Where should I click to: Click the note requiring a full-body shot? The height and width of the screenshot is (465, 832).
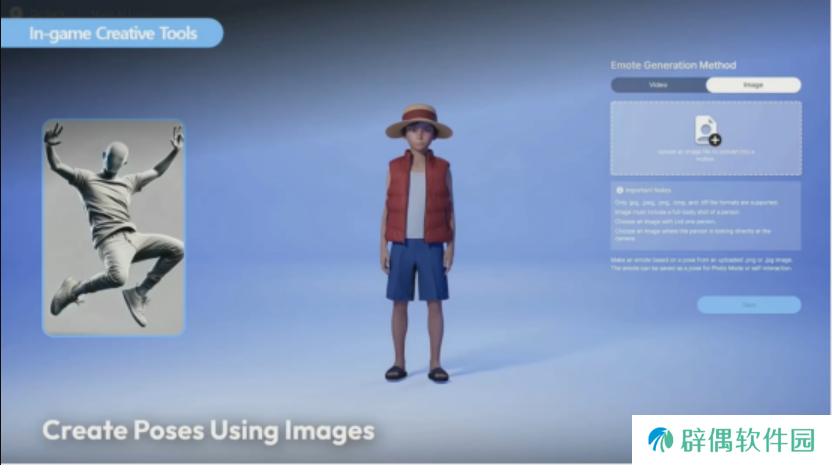(677, 212)
